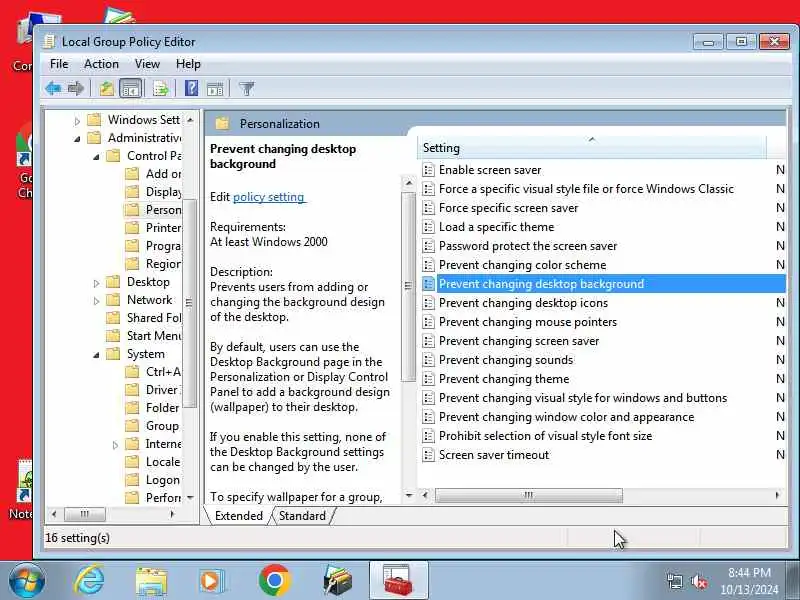Screen dimensions: 800x600
Task: Open the Help menu
Action: pos(188,64)
